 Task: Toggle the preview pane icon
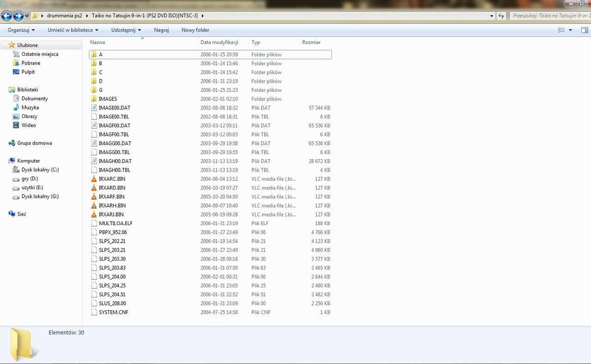pyautogui.click(x=584, y=30)
